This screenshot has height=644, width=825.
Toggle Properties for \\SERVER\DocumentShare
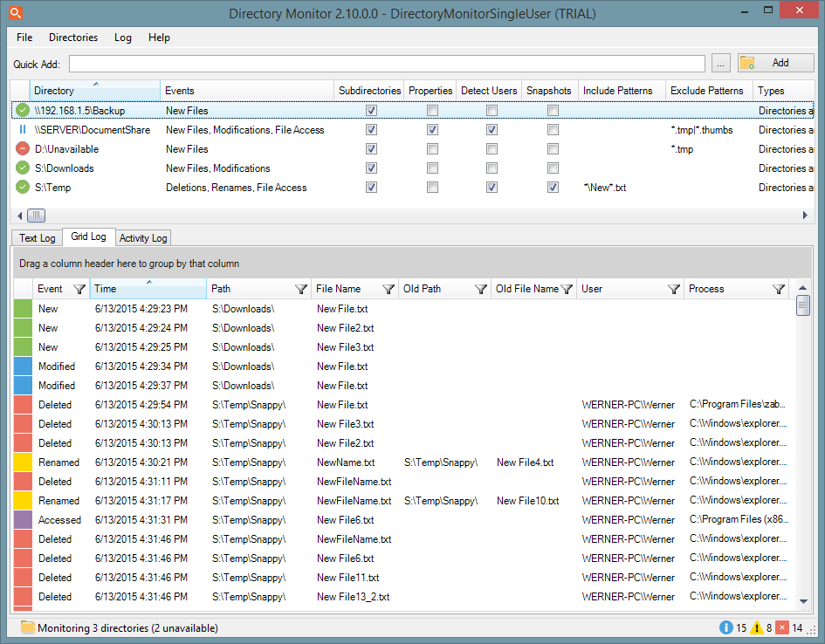pos(432,129)
